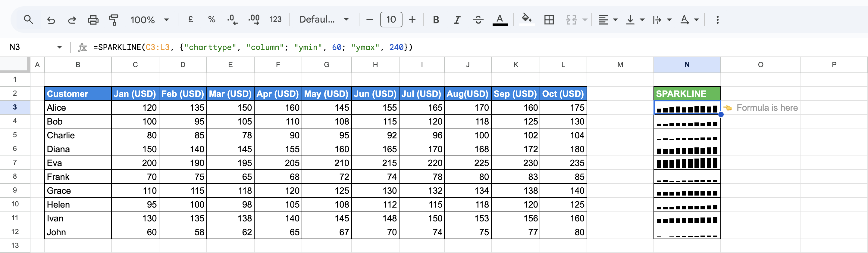Click the SPARKLINE formula in formula bar
This screenshot has width=868, height=253.
253,47
